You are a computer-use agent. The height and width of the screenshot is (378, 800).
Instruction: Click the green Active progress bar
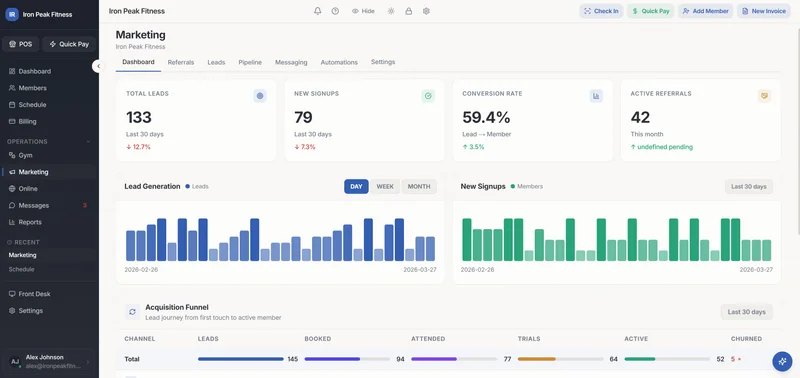click(x=667, y=359)
